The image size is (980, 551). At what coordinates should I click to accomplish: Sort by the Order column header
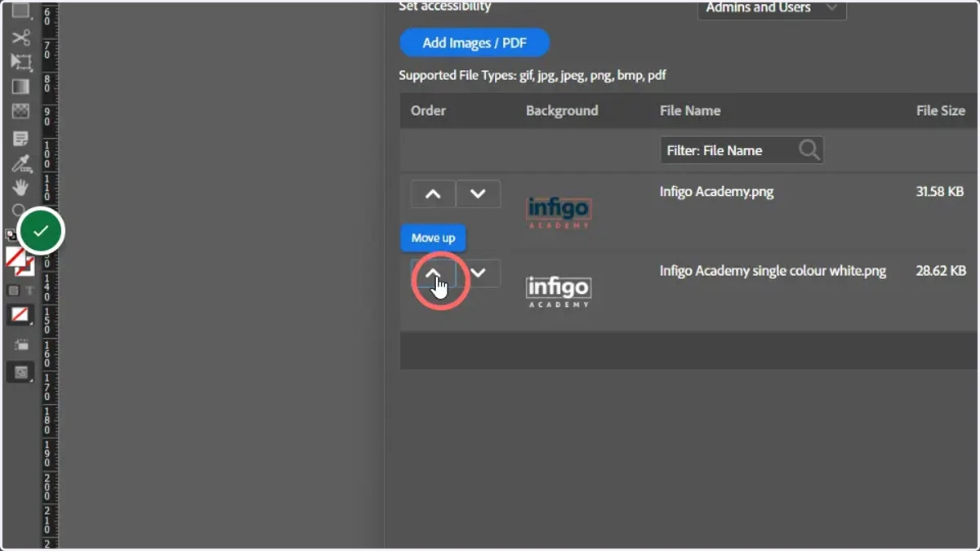point(428,110)
